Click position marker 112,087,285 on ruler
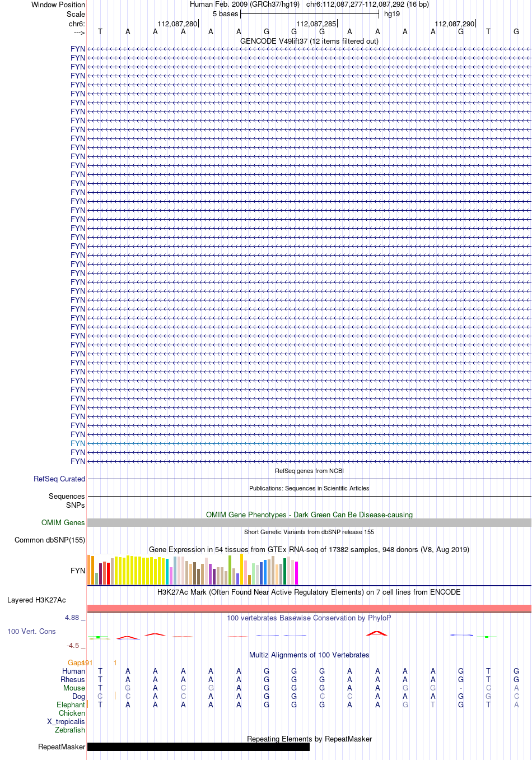The image size is (532, 760). tap(316, 24)
